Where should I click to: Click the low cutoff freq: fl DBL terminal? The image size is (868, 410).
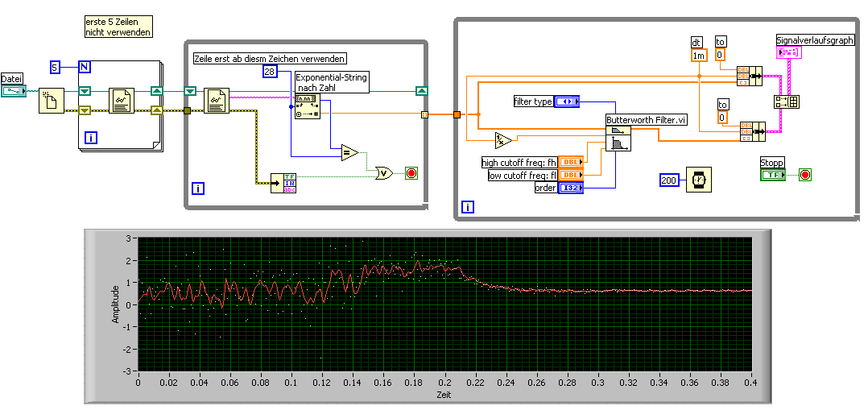pos(571,175)
